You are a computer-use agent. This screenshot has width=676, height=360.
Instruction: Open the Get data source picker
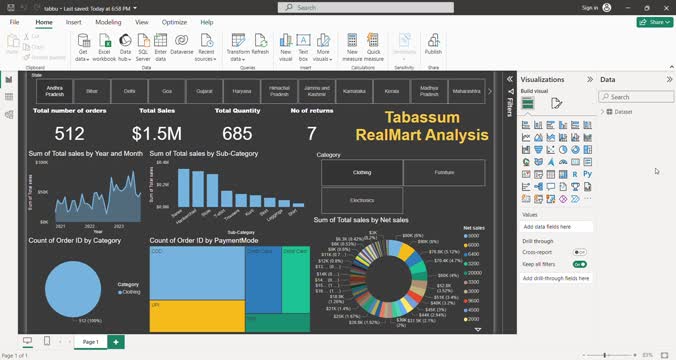click(x=82, y=47)
